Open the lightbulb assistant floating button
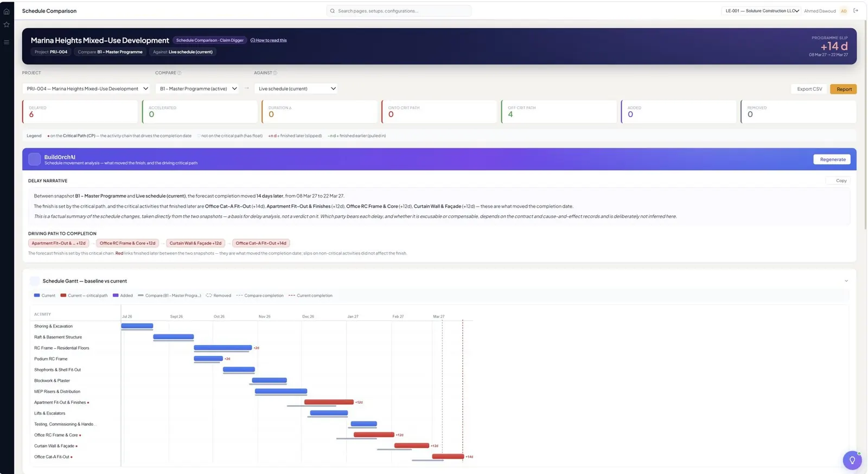Image resolution: width=868 pixels, height=474 pixels. click(x=852, y=460)
